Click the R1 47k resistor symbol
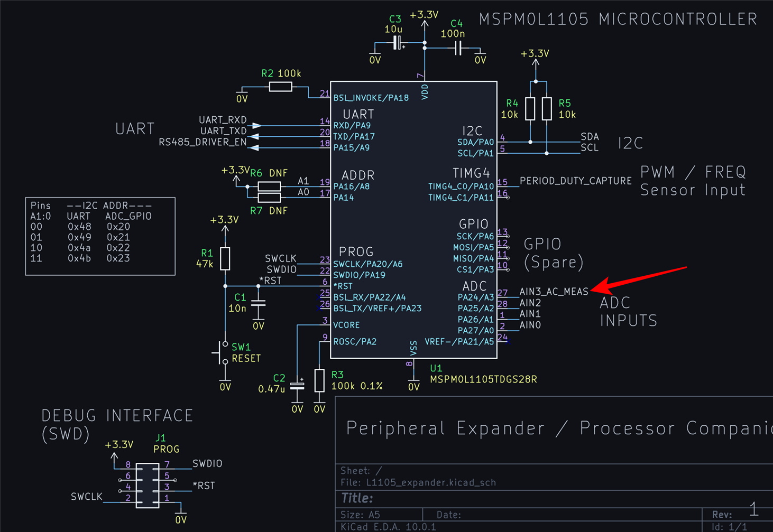Viewport: 773px width, 532px height. coord(225,259)
